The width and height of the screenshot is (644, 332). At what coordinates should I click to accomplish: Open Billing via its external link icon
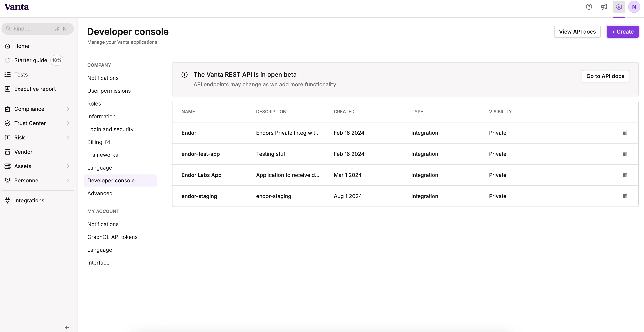pos(108,142)
